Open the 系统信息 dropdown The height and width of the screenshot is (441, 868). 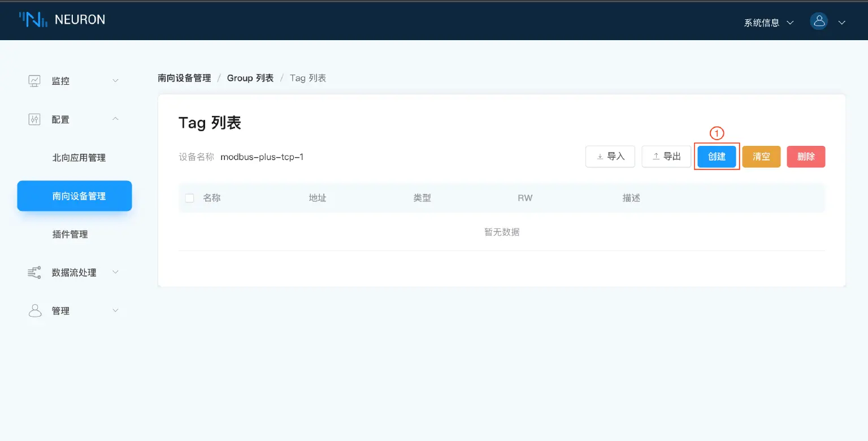pyautogui.click(x=769, y=23)
